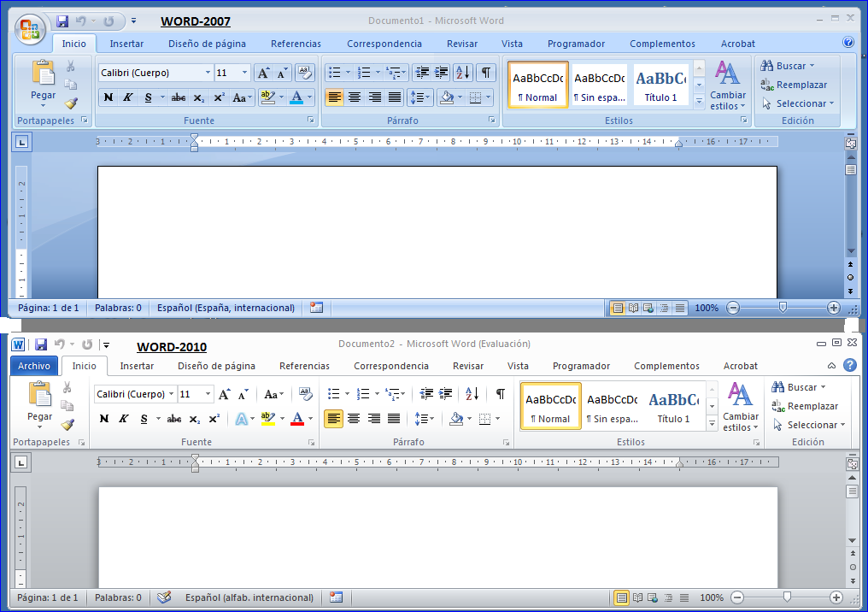Screen dimensions: 868x612
Task: Open Pegar dropdown arrow in Word 2007
Action: coord(44,105)
